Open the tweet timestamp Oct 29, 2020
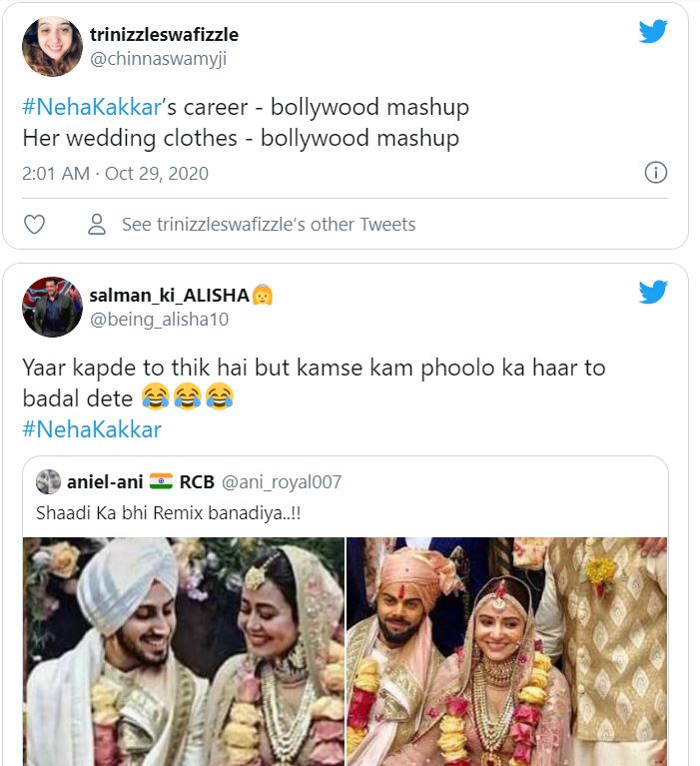The image size is (700, 766). pyautogui.click(x=115, y=173)
